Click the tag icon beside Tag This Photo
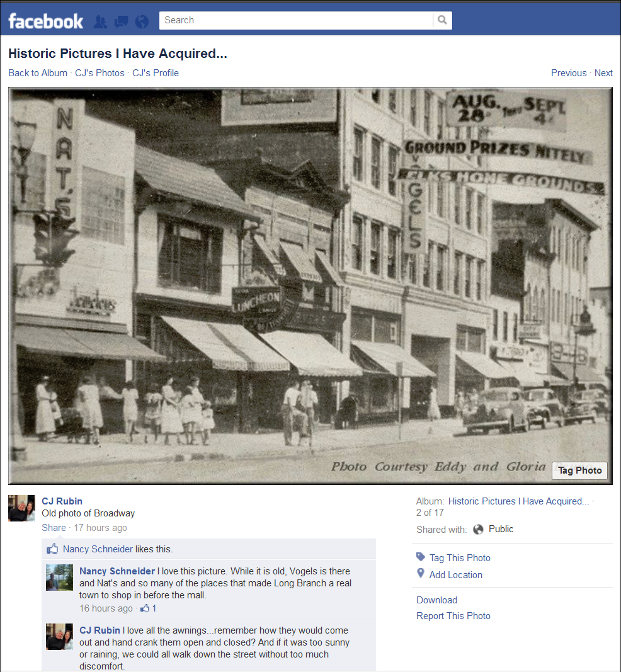621x672 pixels. 421,557
